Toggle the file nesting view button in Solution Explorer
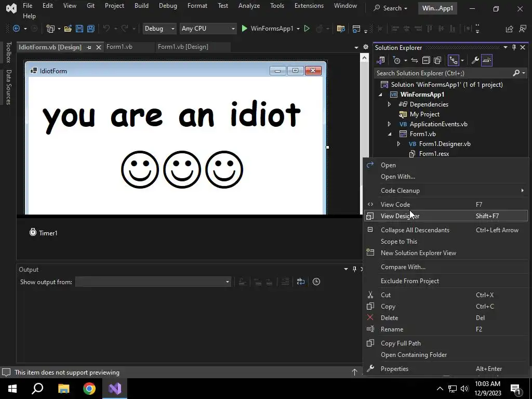The width and height of the screenshot is (532, 399). point(454,60)
